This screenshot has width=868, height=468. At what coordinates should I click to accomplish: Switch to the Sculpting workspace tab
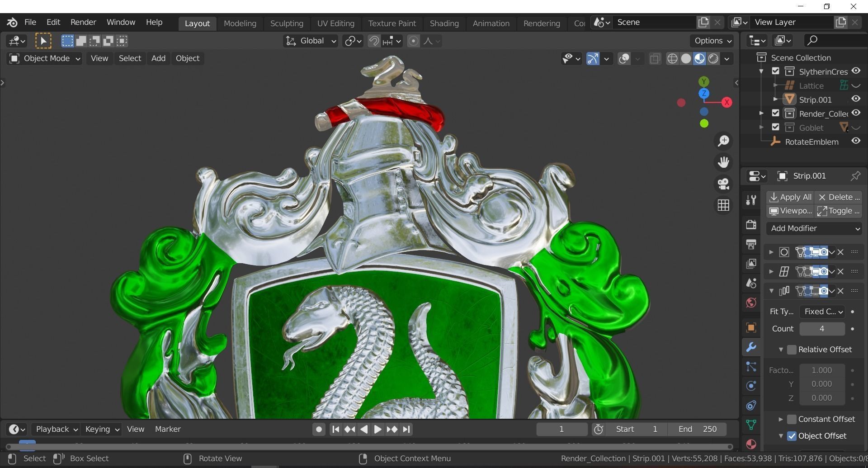[x=287, y=23]
